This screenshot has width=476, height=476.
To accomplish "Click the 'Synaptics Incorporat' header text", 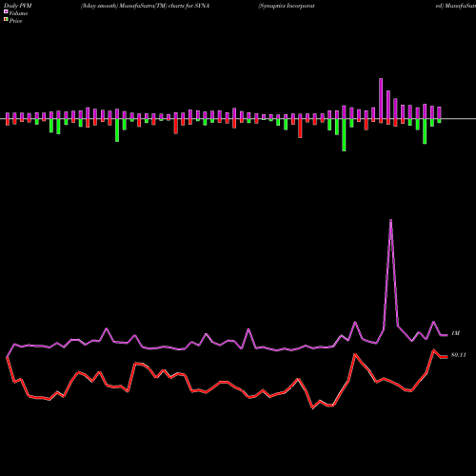I will [x=287, y=6].
